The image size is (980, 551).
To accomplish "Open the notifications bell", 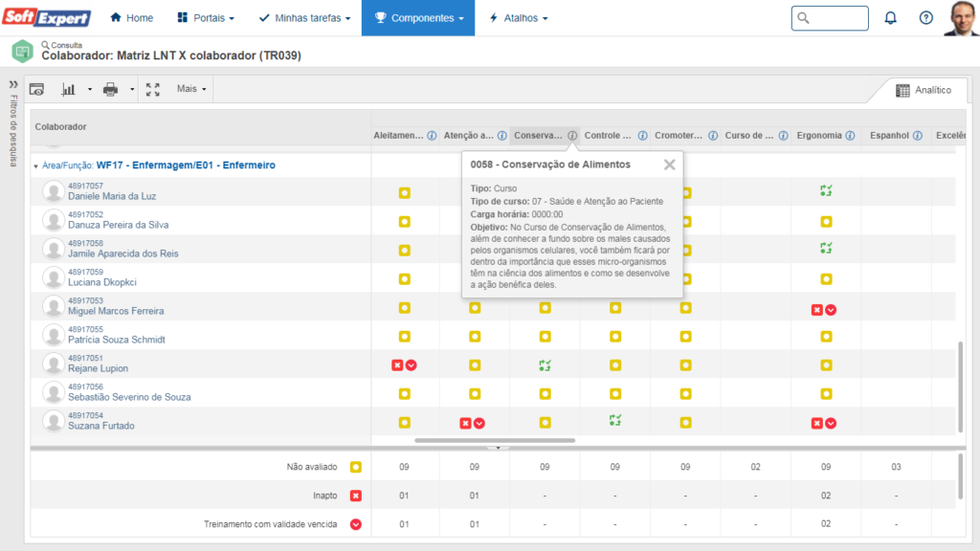I will [890, 18].
